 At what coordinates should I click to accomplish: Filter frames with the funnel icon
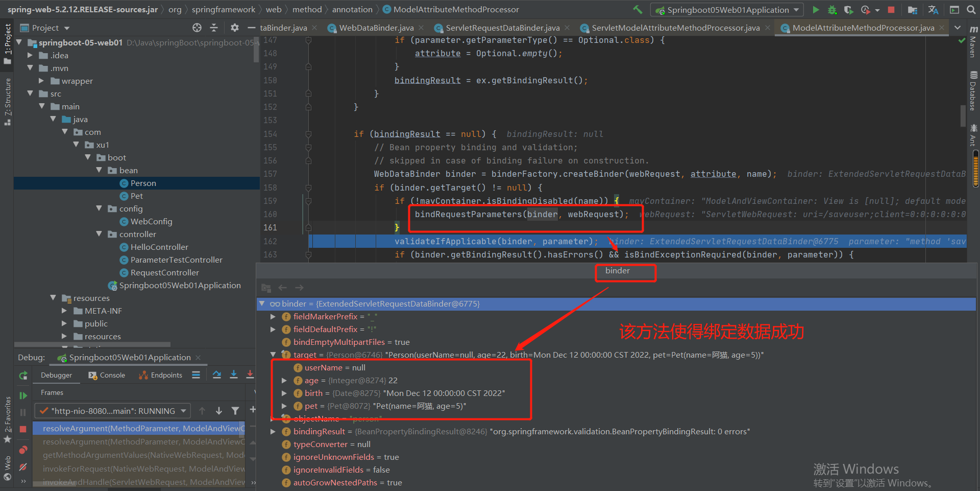point(235,410)
